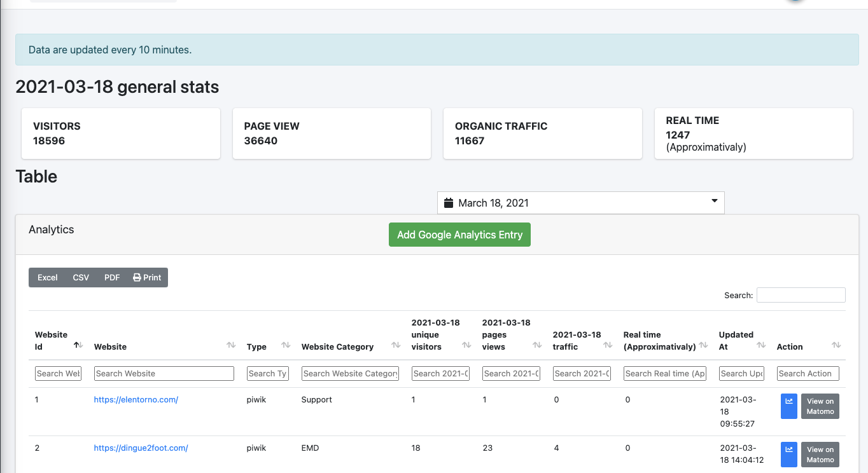Sort by Website column arrows

point(231,345)
